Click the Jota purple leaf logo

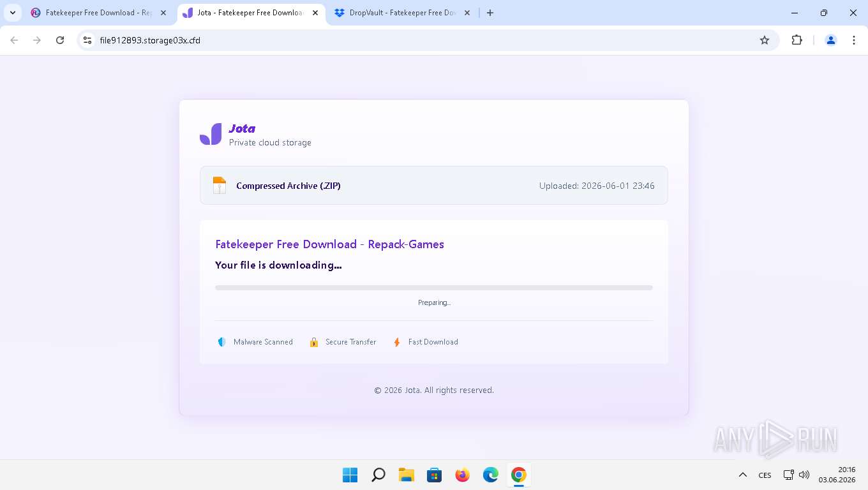[211, 134]
